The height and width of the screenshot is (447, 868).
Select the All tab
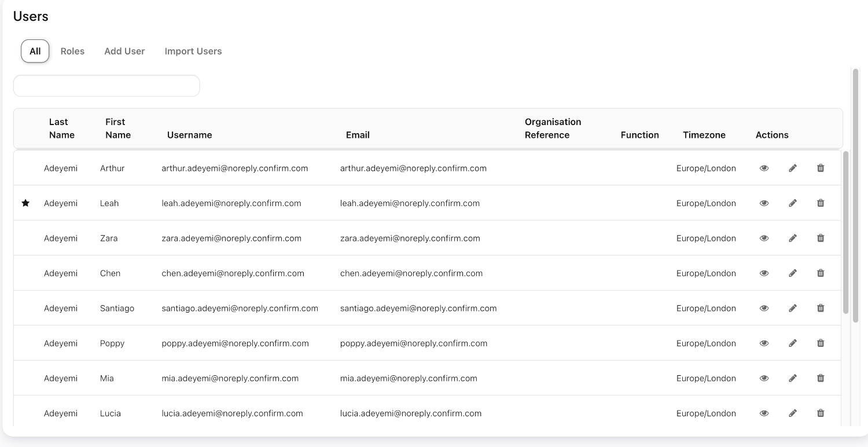35,51
